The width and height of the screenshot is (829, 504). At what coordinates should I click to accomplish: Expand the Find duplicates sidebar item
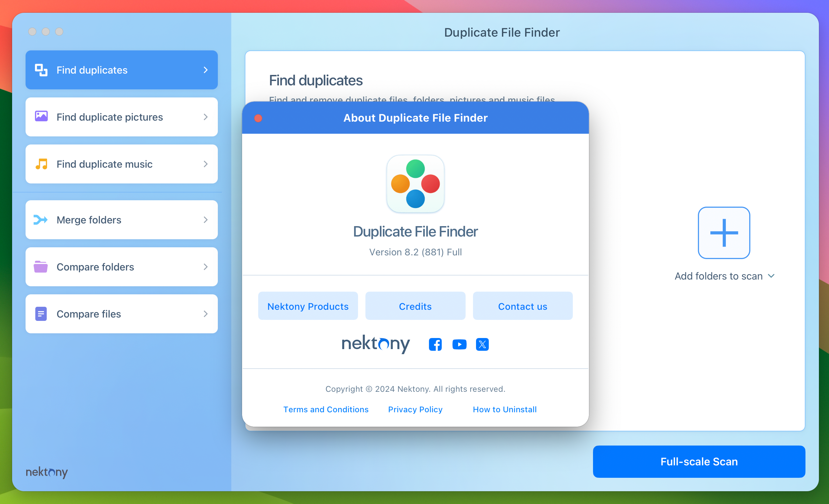tap(207, 70)
